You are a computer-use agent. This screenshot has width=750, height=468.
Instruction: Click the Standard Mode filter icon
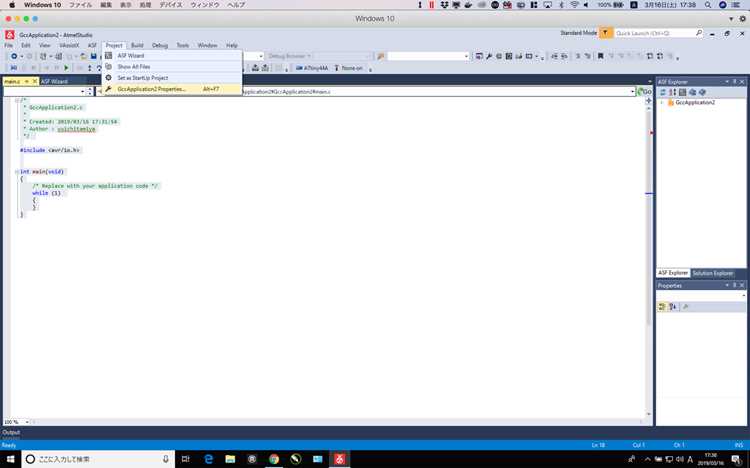point(605,33)
